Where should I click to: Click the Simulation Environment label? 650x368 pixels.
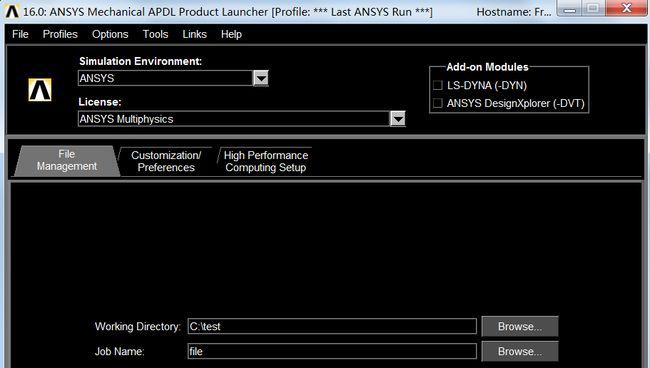pyautogui.click(x=141, y=61)
